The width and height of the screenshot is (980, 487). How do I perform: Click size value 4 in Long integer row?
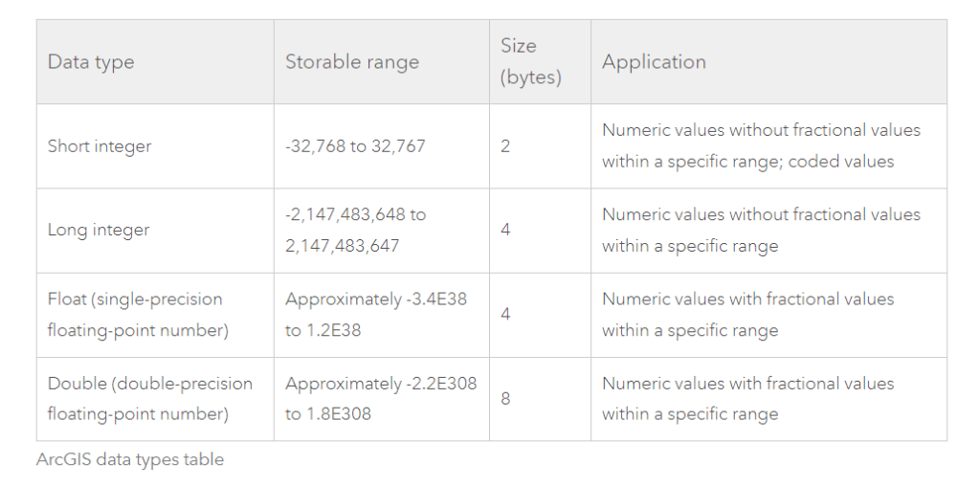(505, 231)
